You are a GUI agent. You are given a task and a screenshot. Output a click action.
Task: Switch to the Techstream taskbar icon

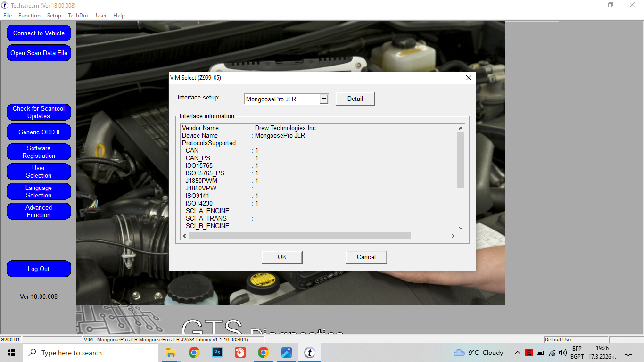click(x=310, y=353)
